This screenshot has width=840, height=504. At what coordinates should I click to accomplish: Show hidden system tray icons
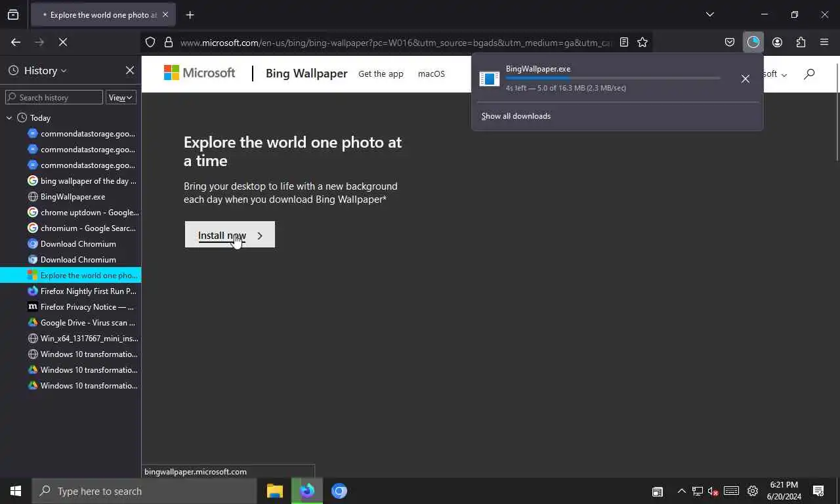pyautogui.click(x=681, y=491)
